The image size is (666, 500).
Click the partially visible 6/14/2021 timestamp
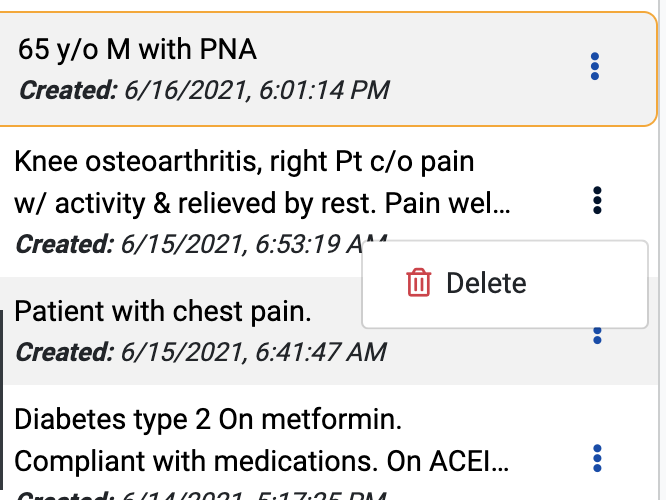tap(253, 495)
